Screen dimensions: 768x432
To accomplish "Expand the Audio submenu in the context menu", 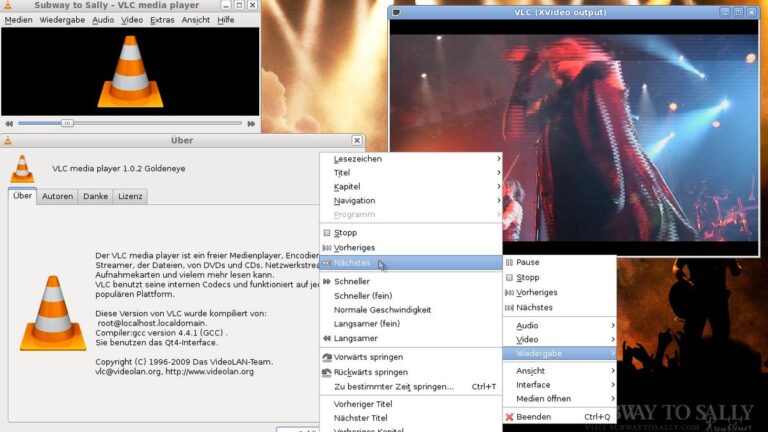I will pos(559,326).
